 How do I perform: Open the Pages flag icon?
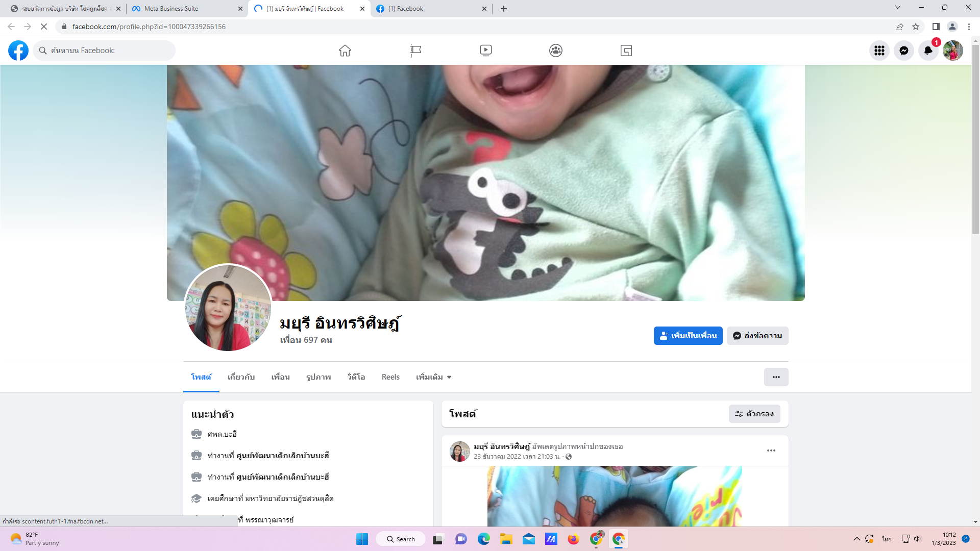[x=415, y=51]
